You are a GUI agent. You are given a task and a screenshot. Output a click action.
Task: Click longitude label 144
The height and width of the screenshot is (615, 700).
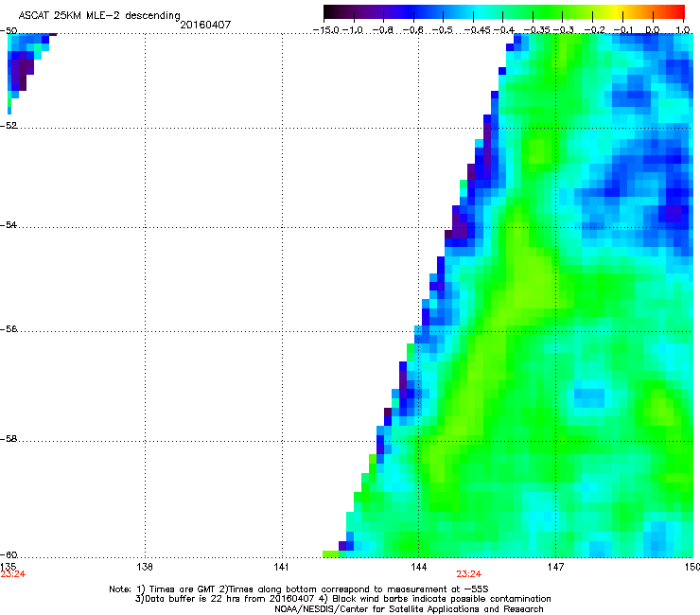click(418, 567)
